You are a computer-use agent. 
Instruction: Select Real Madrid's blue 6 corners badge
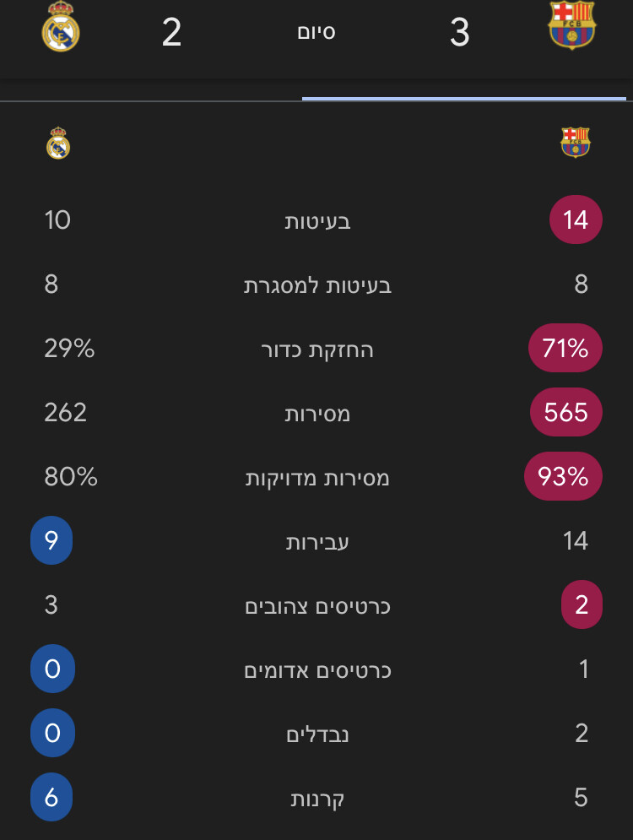[x=51, y=798]
